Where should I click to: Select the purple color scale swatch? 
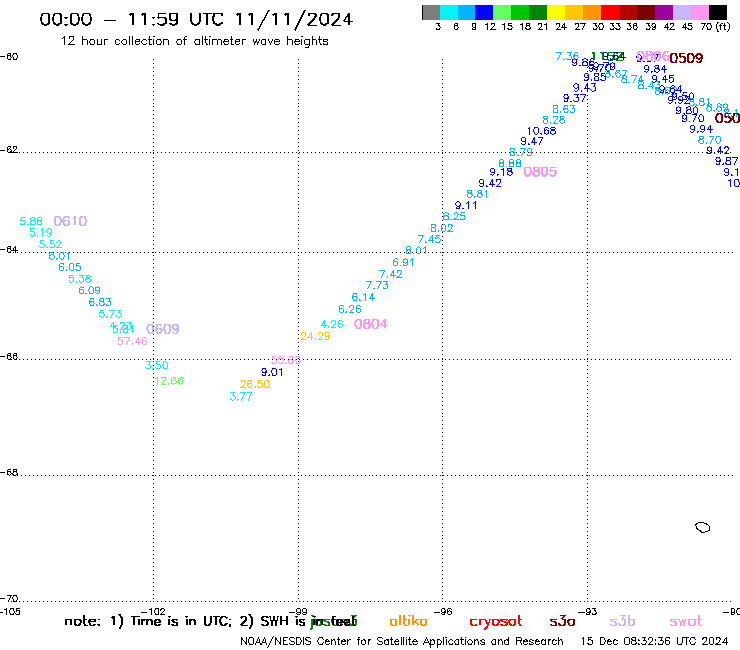coord(664,12)
